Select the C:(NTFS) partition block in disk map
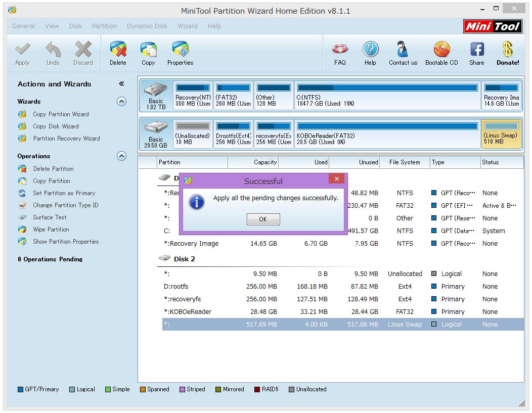Viewport: 532px width, 413px height. click(387, 96)
